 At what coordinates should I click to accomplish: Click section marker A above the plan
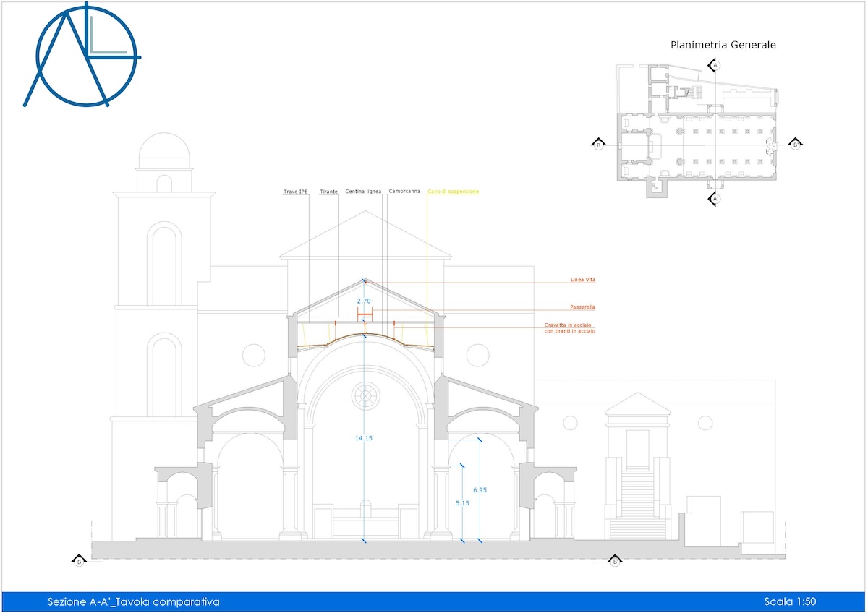click(x=715, y=66)
